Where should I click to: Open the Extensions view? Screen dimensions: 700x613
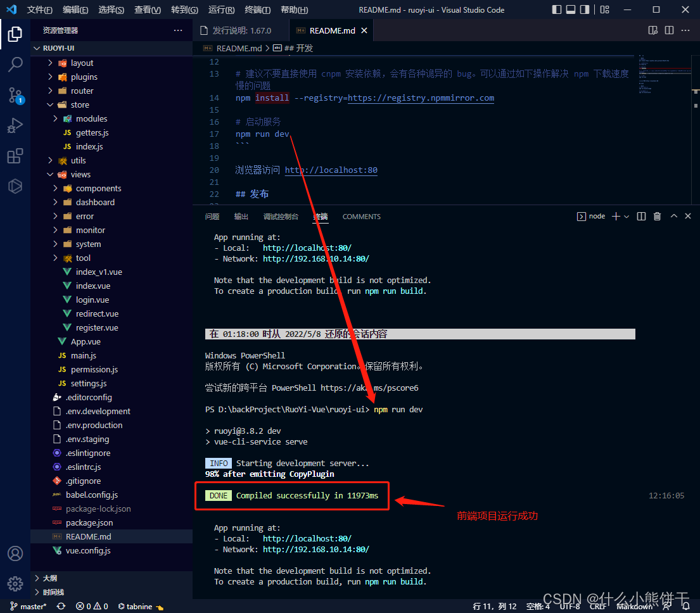pos(15,156)
